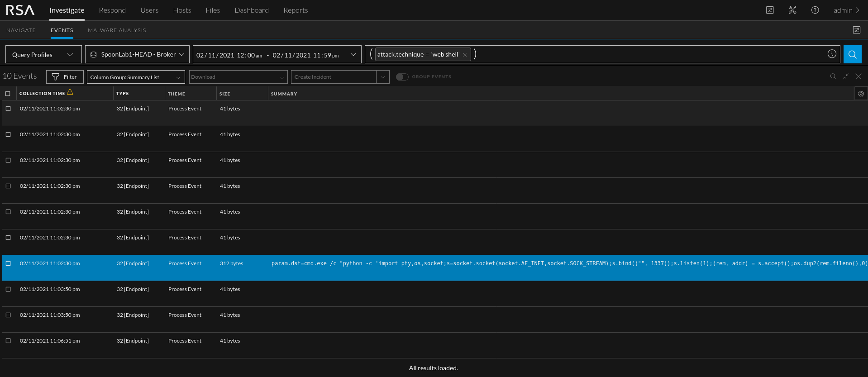Select all events checkbox in header

tap(8, 94)
